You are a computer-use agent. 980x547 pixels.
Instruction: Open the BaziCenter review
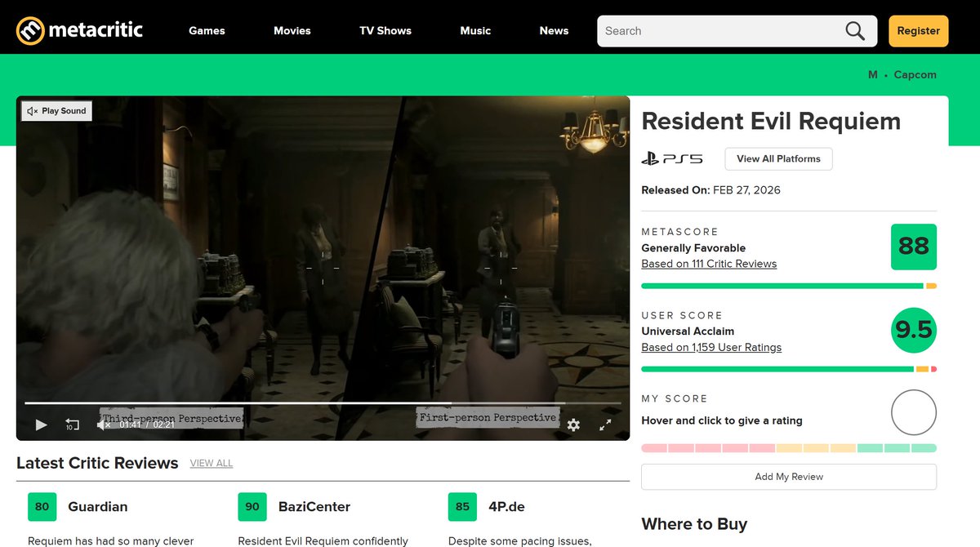tap(314, 506)
